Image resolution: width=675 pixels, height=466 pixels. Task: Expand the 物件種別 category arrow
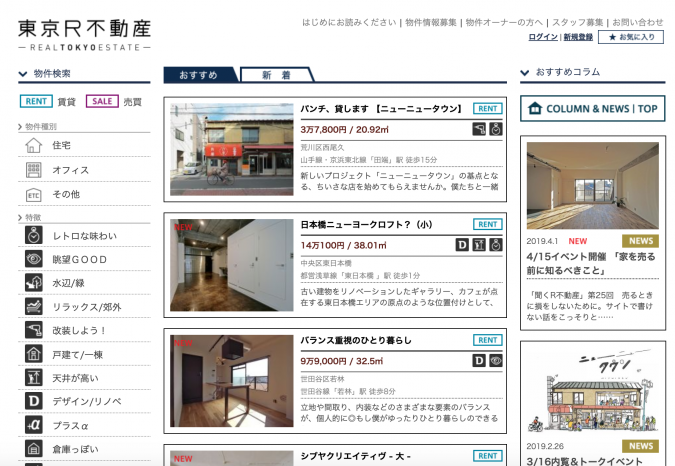[20, 127]
